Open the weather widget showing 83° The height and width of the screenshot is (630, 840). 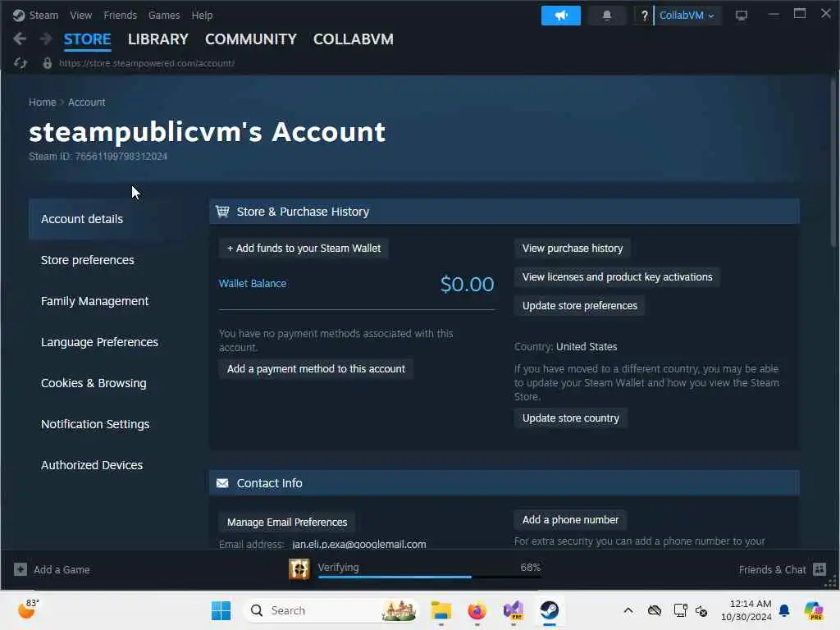[28, 609]
